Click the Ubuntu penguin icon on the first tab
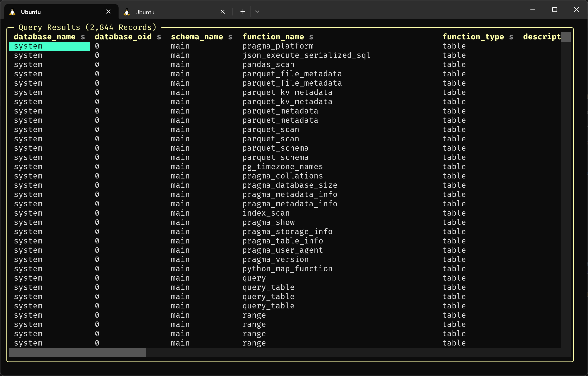Screen dimensions: 588x376 pyautogui.click(x=12, y=11)
